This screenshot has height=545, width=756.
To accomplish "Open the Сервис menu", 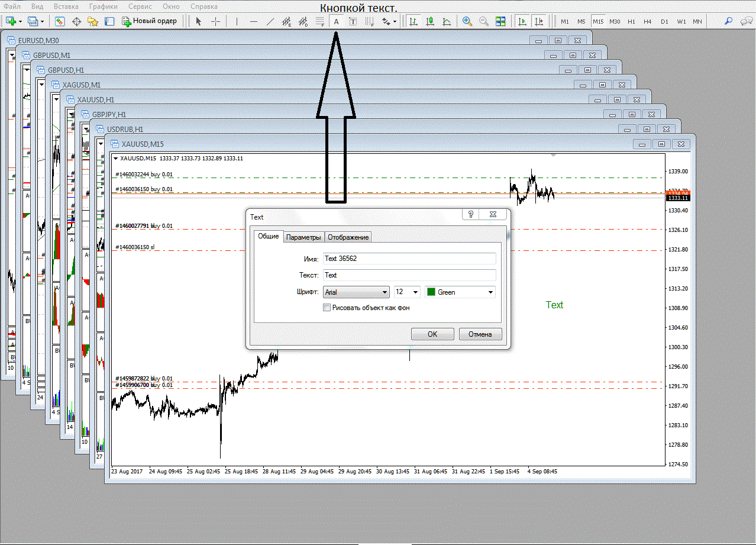I will click(x=140, y=6).
